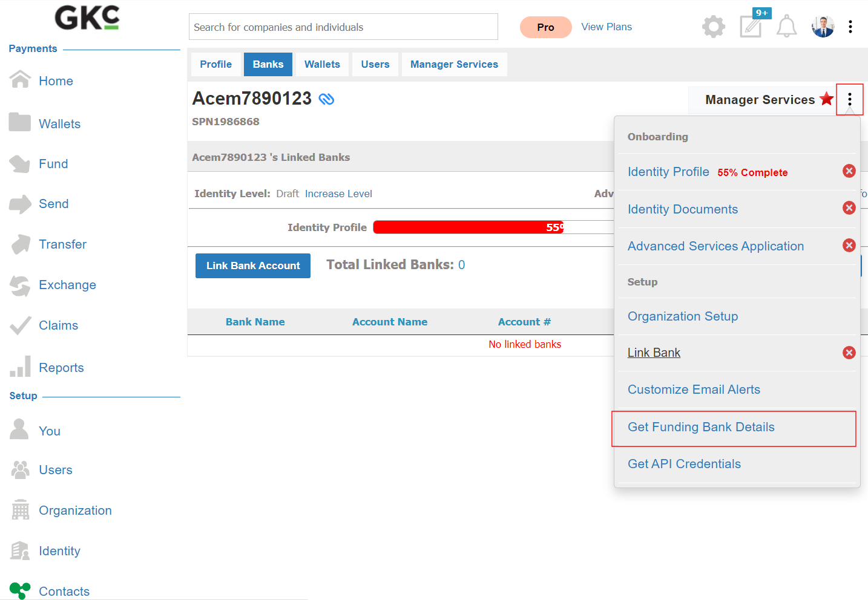The width and height of the screenshot is (868, 600).
Task: Choose Get API Credentials from menu
Action: (684, 464)
